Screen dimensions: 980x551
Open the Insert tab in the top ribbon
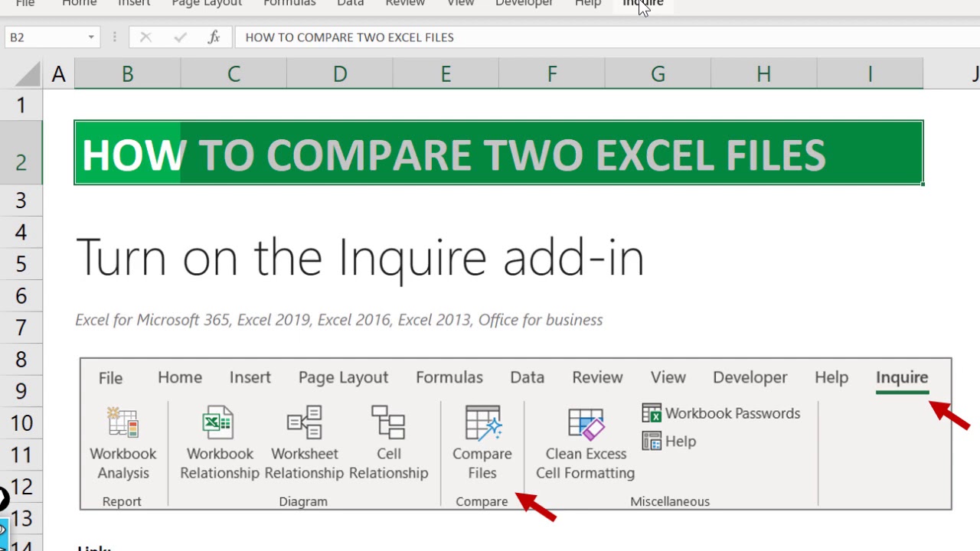[134, 3]
